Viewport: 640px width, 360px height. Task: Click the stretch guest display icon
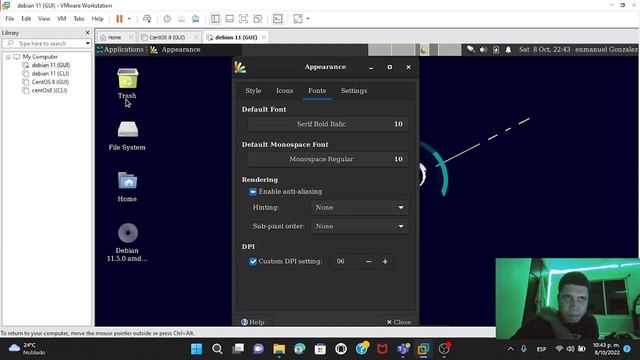pos(298,19)
